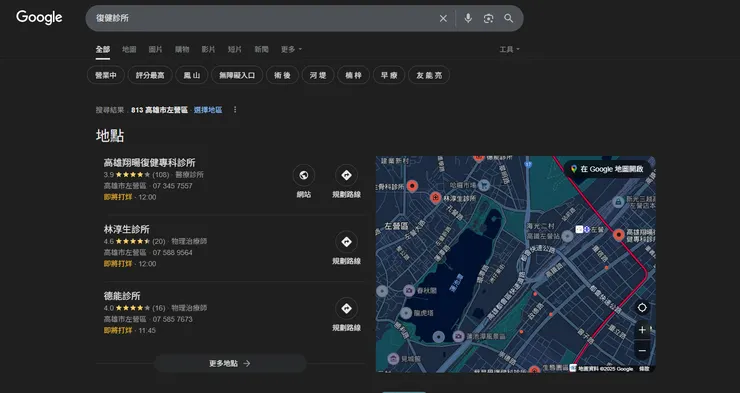Toggle the 早療 filter chip
740x393 pixels.
click(389, 75)
